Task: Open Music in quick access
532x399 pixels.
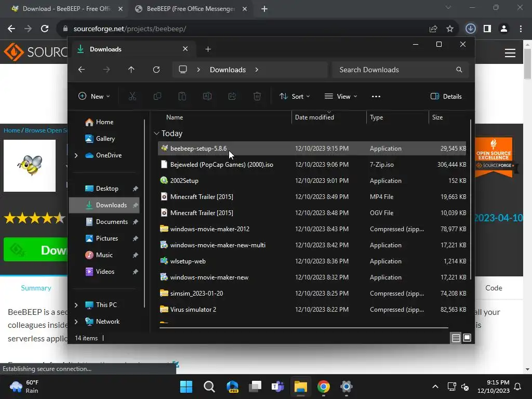Action: point(104,255)
